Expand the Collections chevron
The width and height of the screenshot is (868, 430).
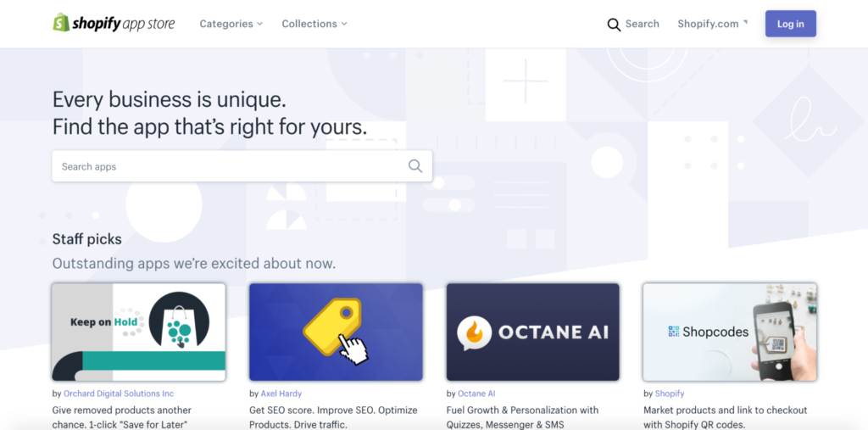pyautogui.click(x=344, y=24)
